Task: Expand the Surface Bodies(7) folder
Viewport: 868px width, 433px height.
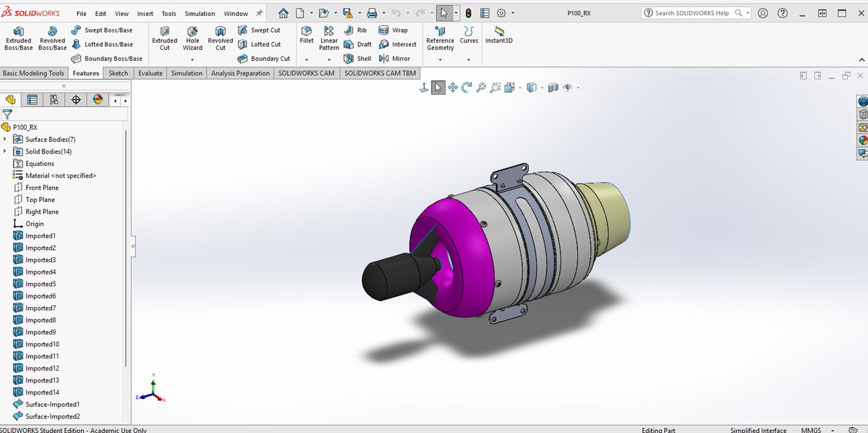Action: point(5,139)
